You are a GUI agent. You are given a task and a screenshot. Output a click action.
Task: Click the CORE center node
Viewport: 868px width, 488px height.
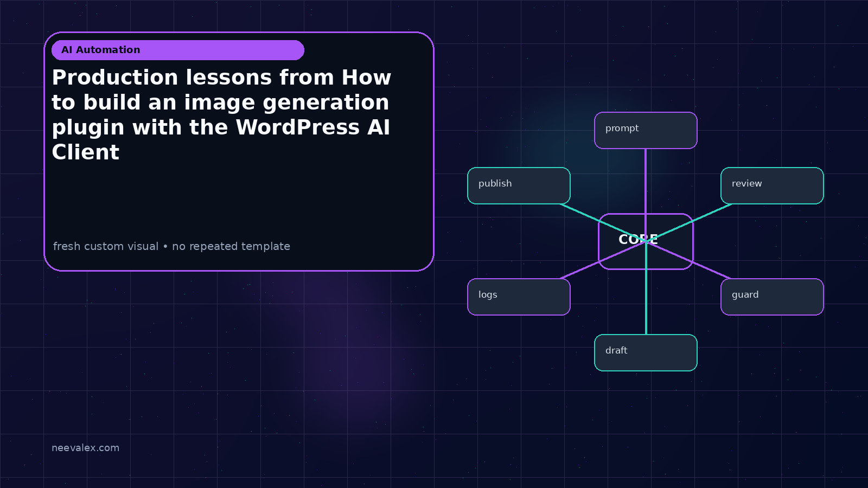point(646,241)
